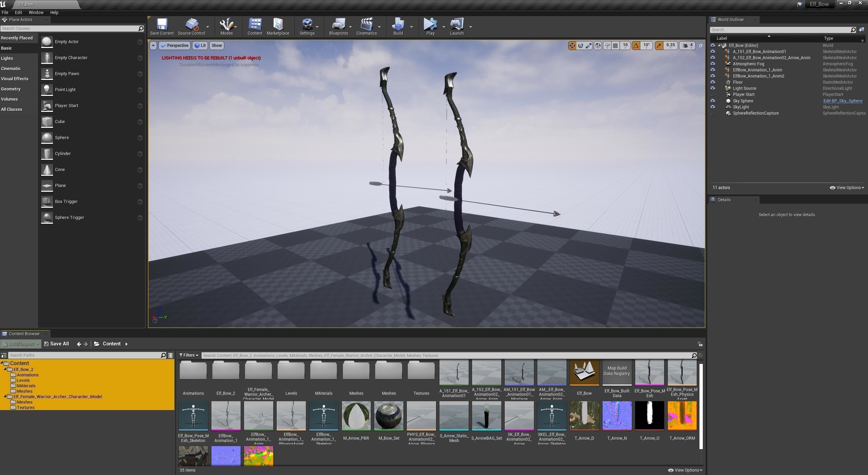Click the Build toolbar icon
868x475 pixels.
tap(398, 27)
